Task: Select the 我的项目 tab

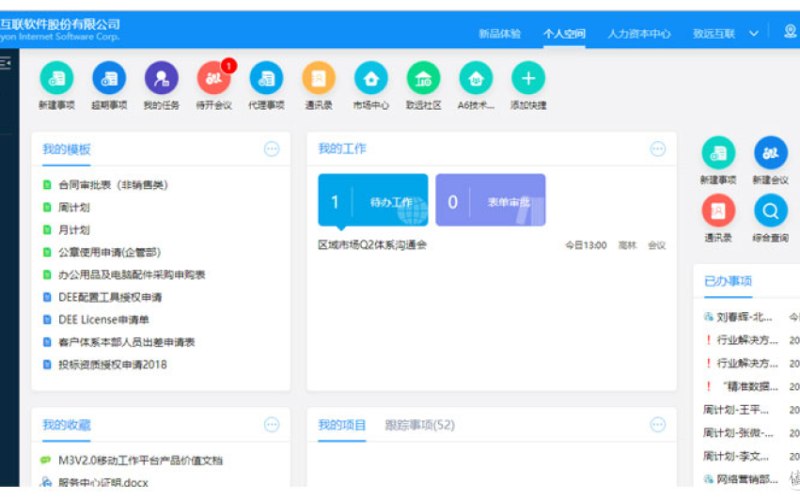Action: click(x=342, y=425)
